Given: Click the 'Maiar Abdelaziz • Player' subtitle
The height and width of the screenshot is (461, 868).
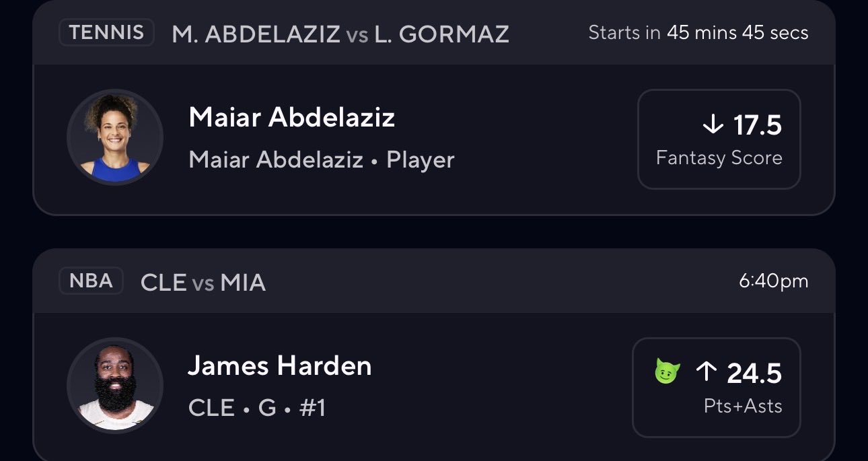Looking at the screenshot, I should coord(322,160).
